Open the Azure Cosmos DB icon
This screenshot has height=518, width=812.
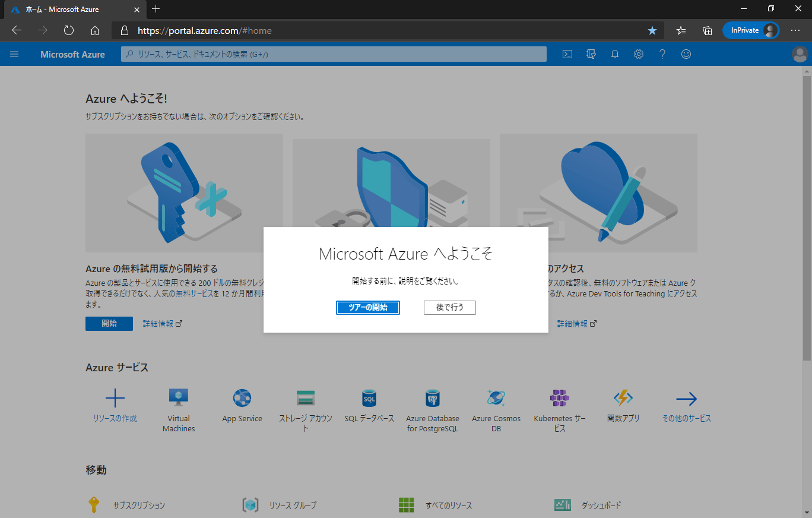click(x=496, y=398)
